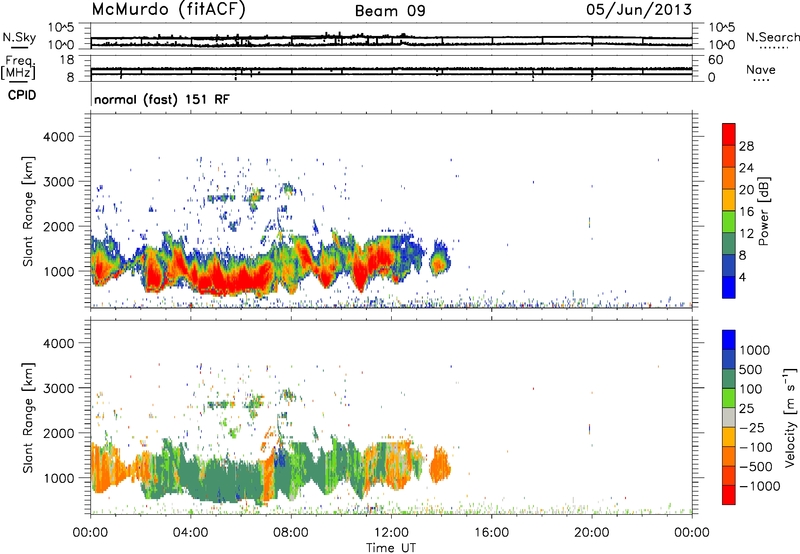Viewport: 800px width, 554px height.
Task: Click the -25 label on velocity colorbar
Action: pos(752,427)
